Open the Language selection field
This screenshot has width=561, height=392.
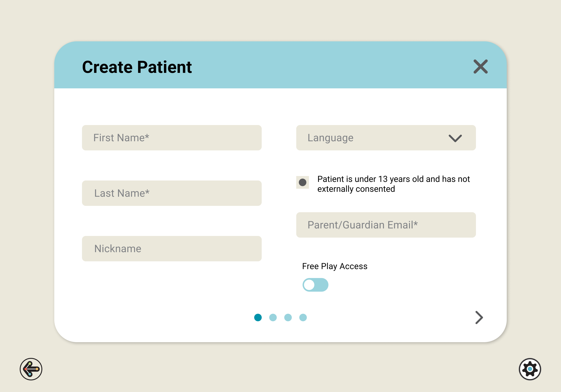371,138
